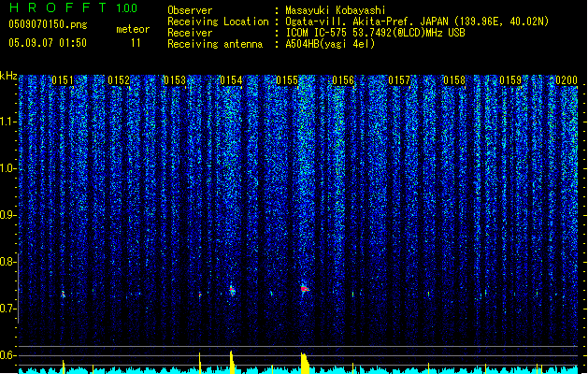Click the meteor label
588x374 pixels.
tap(133, 29)
